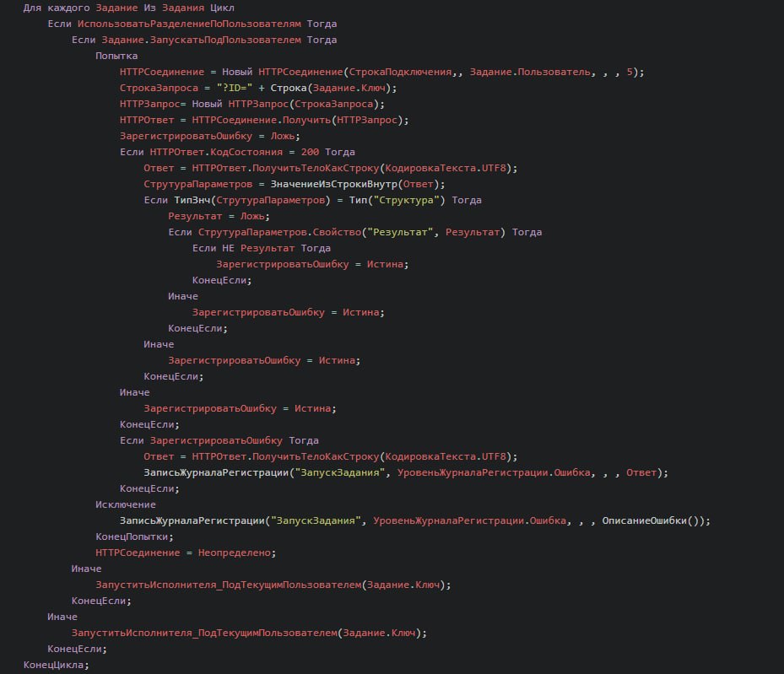
Task: Click the string literal "Структура"
Action: [406, 201]
